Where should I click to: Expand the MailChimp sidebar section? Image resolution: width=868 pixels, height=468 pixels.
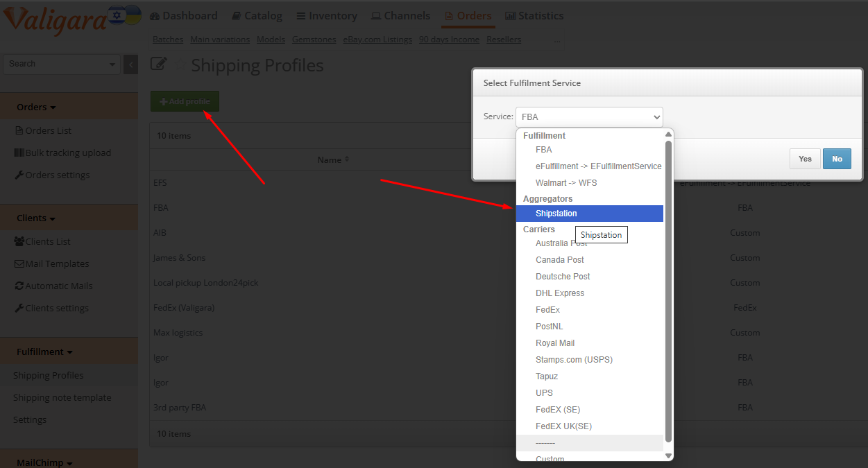[x=44, y=462]
